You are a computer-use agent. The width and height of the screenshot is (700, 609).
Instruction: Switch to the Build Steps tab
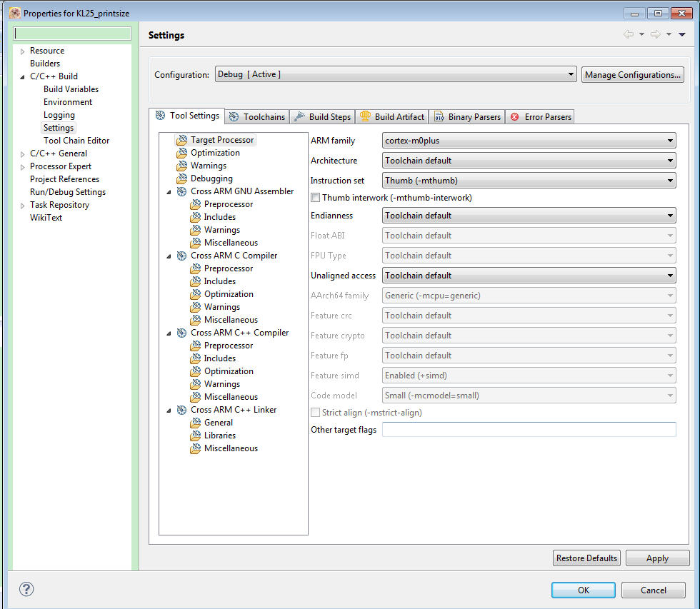(x=322, y=117)
